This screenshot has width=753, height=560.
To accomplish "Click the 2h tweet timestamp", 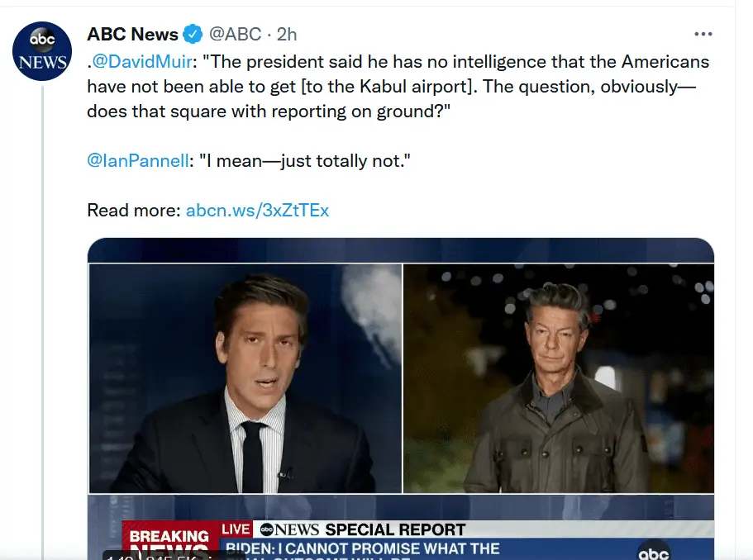I will pyautogui.click(x=287, y=35).
